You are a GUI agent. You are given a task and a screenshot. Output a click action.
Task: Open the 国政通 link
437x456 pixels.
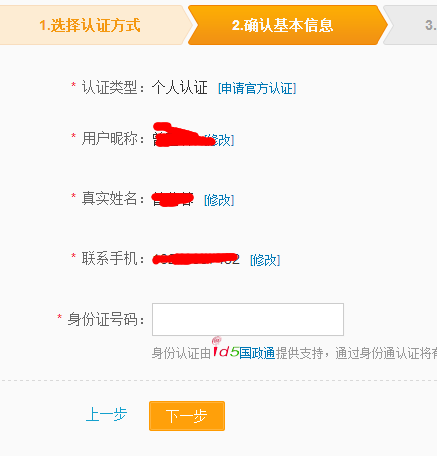pyautogui.click(x=257, y=353)
